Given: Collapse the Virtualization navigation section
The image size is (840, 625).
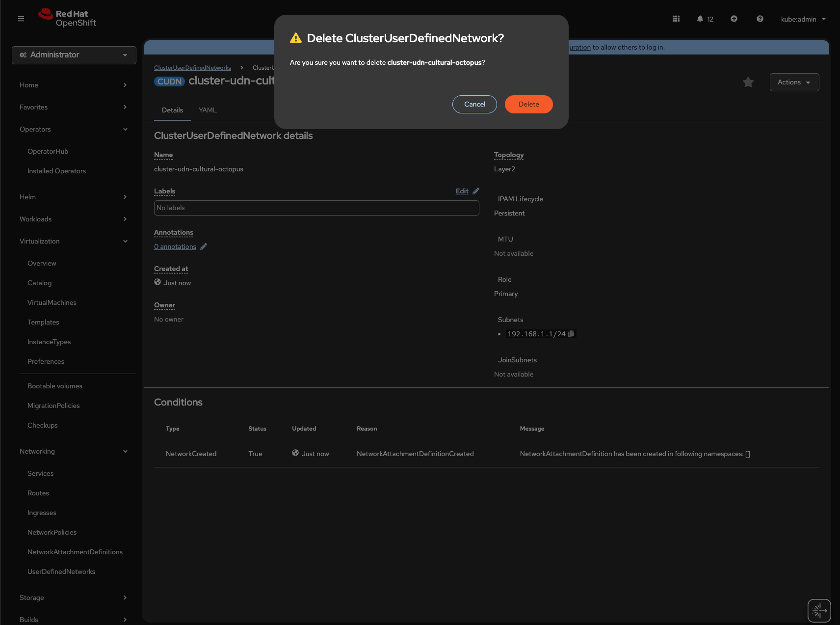Looking at the screenshot, I should [74, 241].
